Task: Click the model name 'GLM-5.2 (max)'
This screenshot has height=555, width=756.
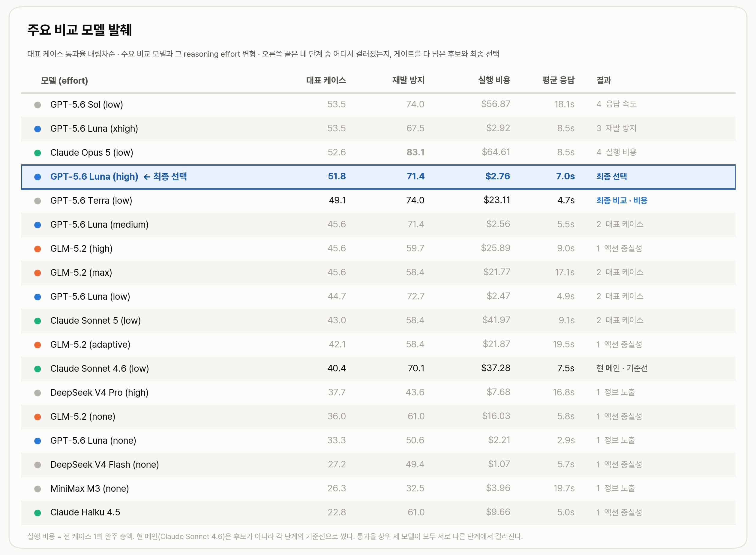Action: tap(81, 272)
